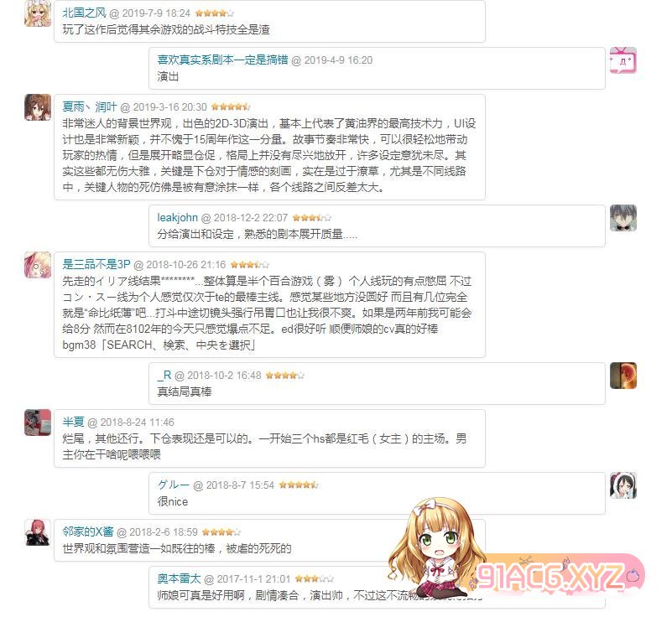
Task: Open 是三品不是3P user profile
Action: (96, 264)
